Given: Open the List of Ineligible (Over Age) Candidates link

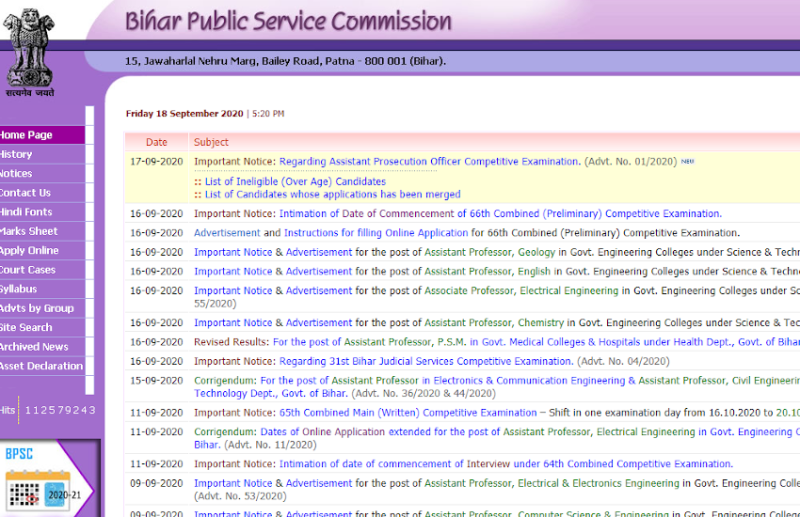Looking at the screenshot, I should [295, 182].
